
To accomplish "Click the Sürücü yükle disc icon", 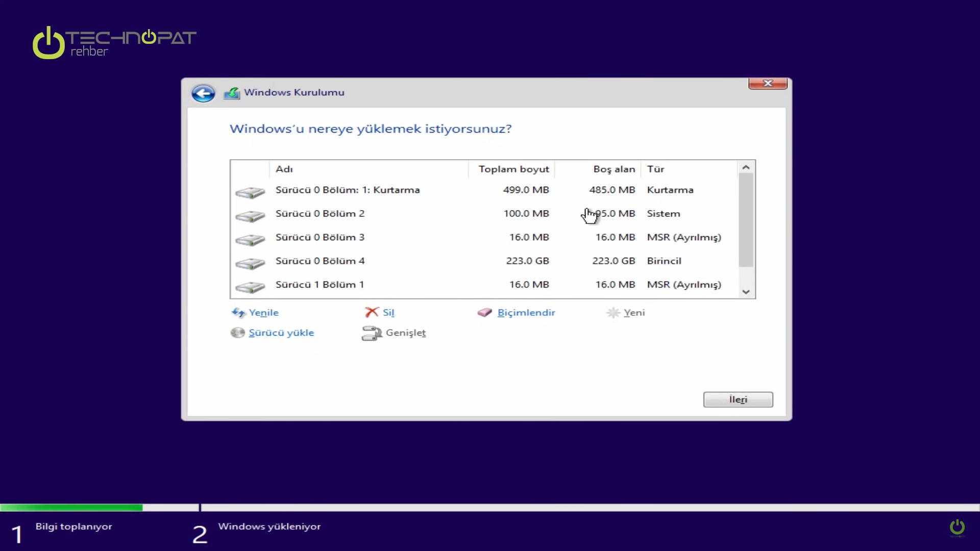I will [x=237, y=333].
